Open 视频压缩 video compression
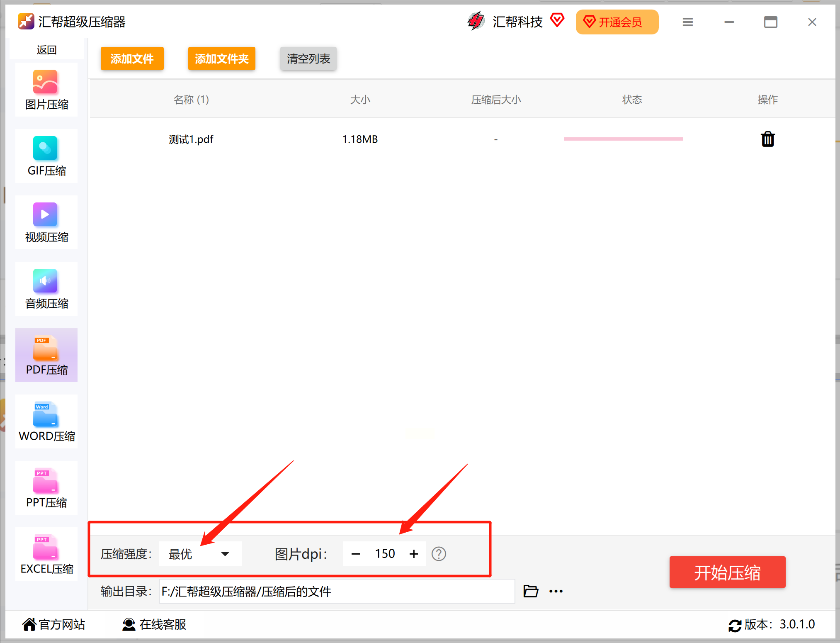The height and width of the screenshot is (643, 840). [46, 223]
